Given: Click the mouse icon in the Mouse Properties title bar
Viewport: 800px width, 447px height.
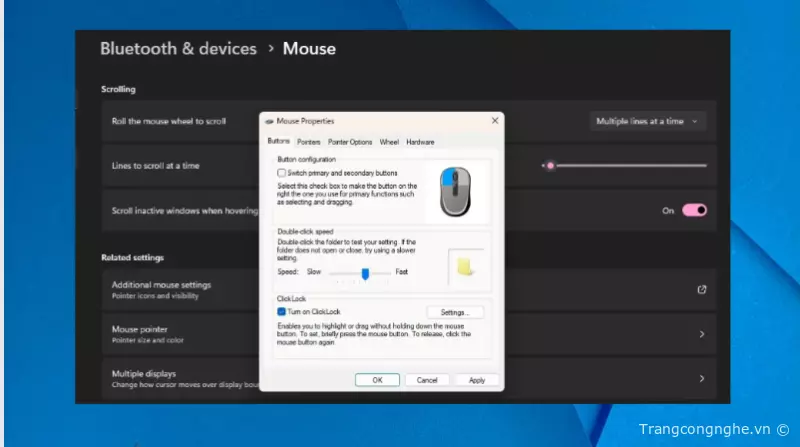Looking at the screenshot, I should pos(269,121).
